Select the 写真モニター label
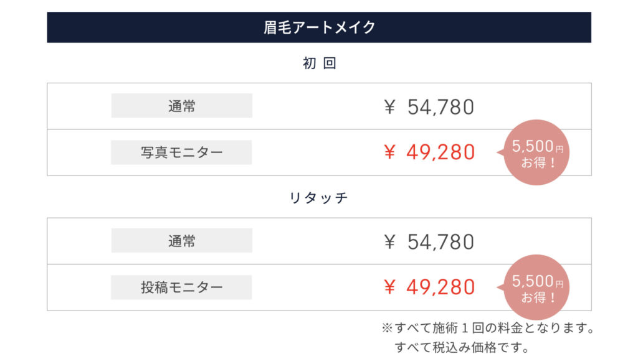 pos(181,152)
